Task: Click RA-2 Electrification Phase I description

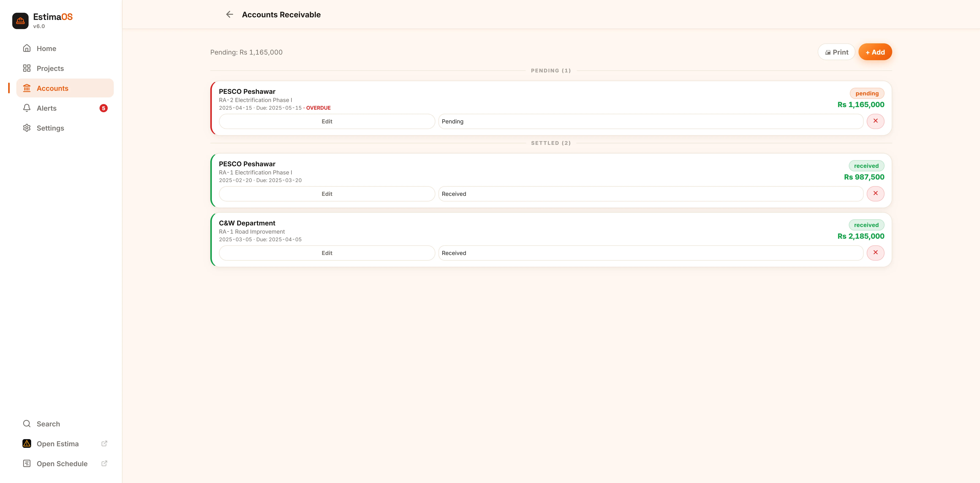Action: 256,100
